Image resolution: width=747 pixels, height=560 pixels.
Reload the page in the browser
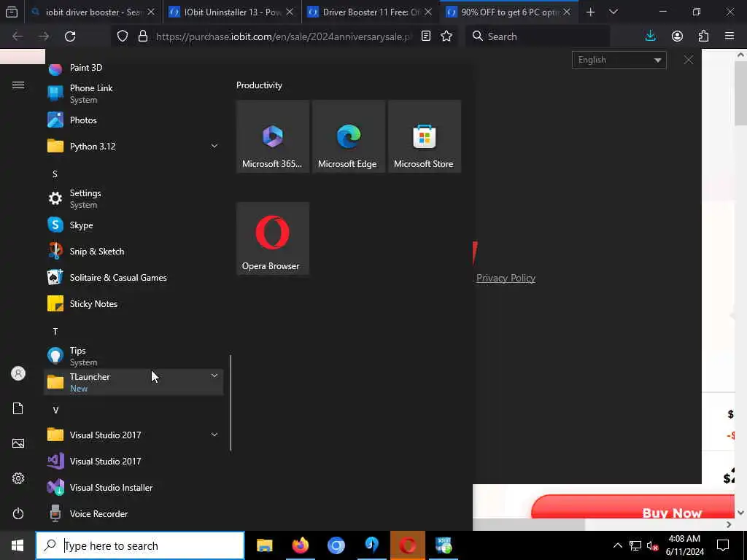coord(70,36)
